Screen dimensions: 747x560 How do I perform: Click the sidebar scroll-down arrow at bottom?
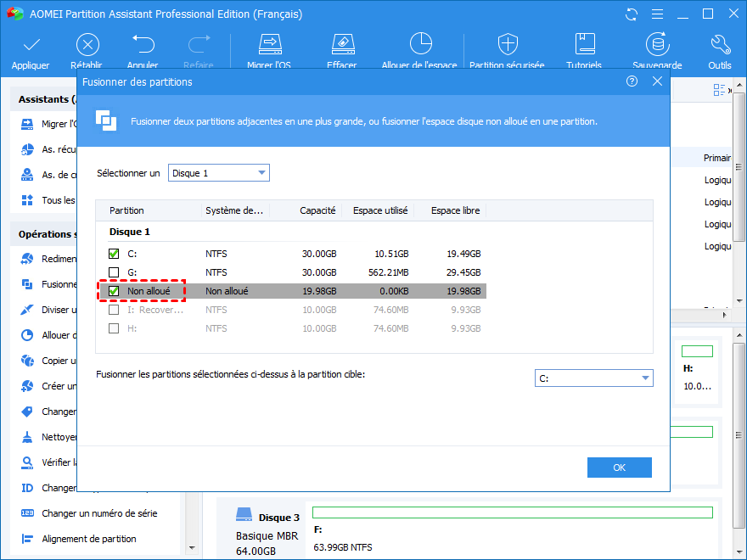192,548
